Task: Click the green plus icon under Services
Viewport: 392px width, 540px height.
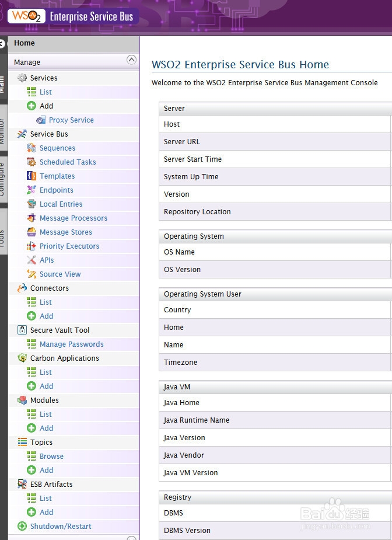Action: pyautogui.click(x=32, y=106)
